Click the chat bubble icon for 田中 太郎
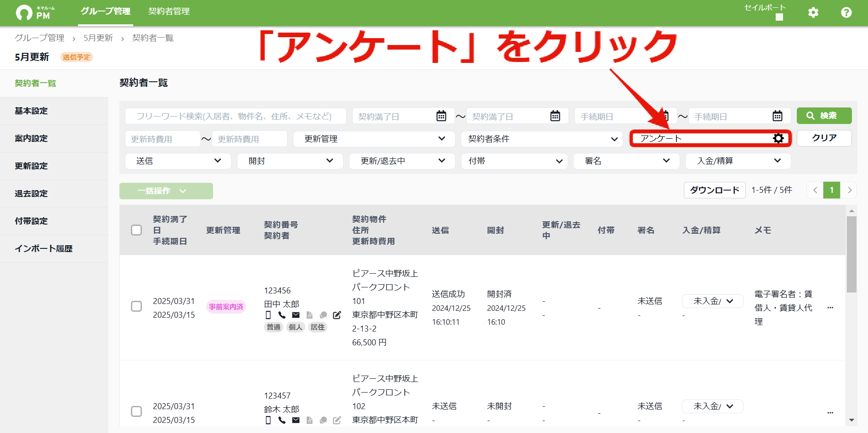Image resolution: width=868 pixels, height=433 pixels. pyautogui.click(x=323, y=315)
